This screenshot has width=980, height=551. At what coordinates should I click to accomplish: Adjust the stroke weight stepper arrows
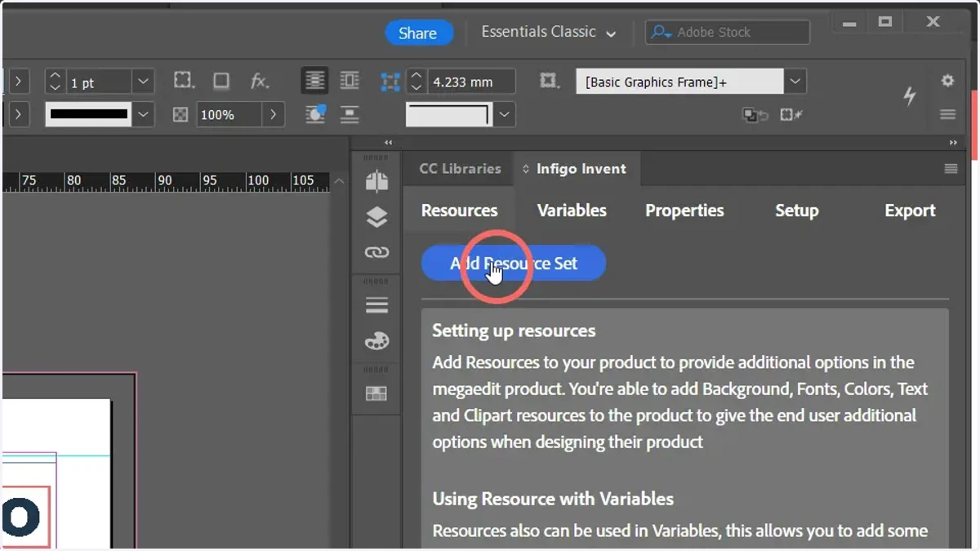55,82
